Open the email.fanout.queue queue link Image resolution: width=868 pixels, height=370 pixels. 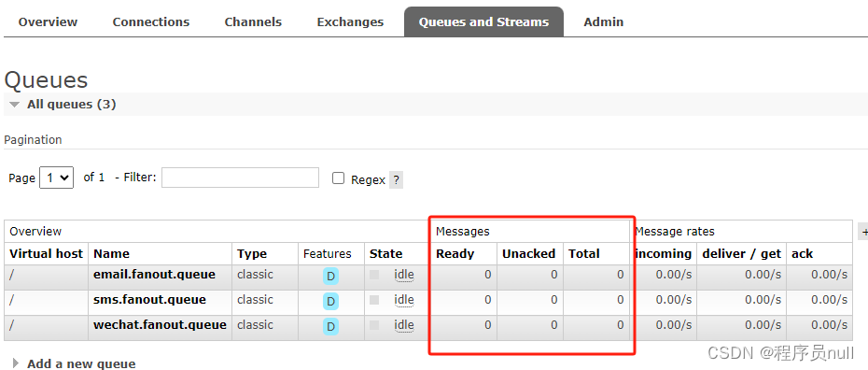click(x=154, y=274)
